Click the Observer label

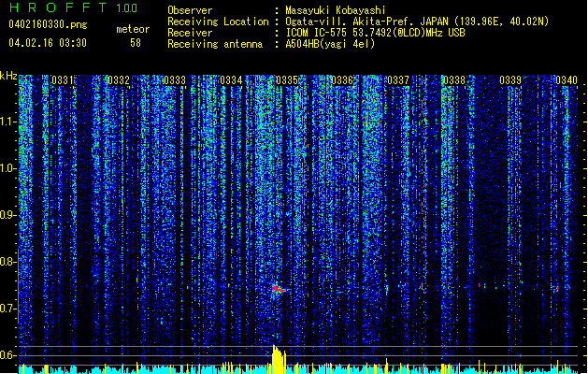pos(190,10)
